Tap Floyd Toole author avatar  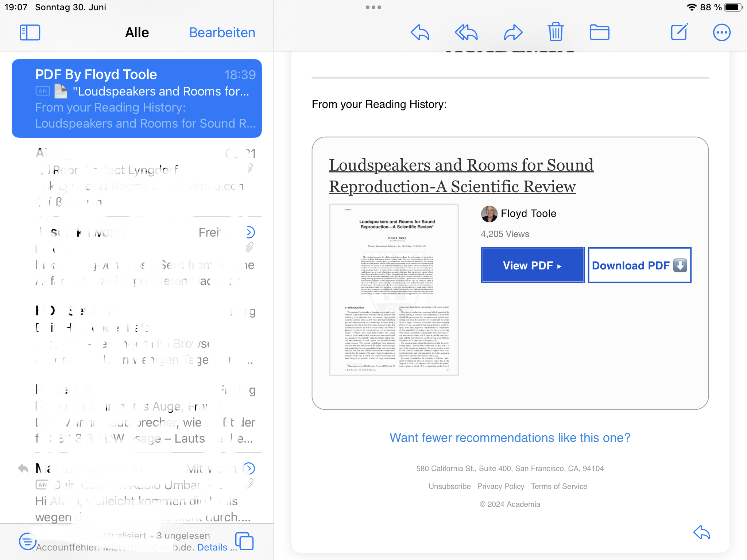(489, 214)
